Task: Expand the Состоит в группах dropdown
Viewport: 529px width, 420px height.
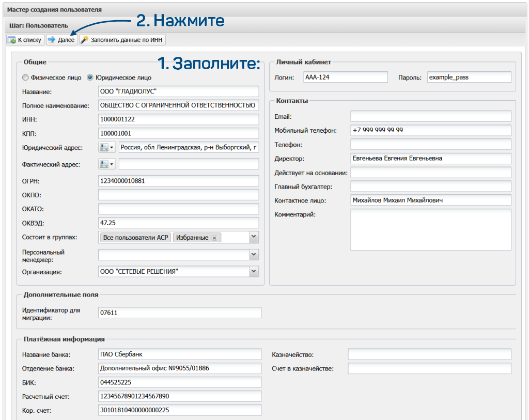Action: pos(253,237)
